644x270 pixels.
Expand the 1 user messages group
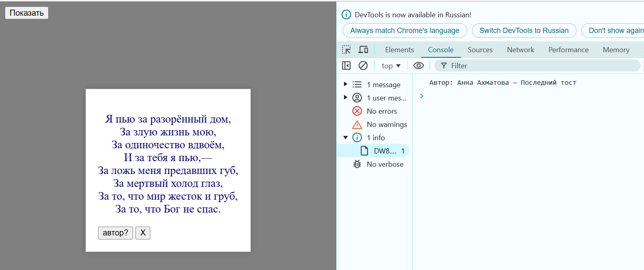346,98
